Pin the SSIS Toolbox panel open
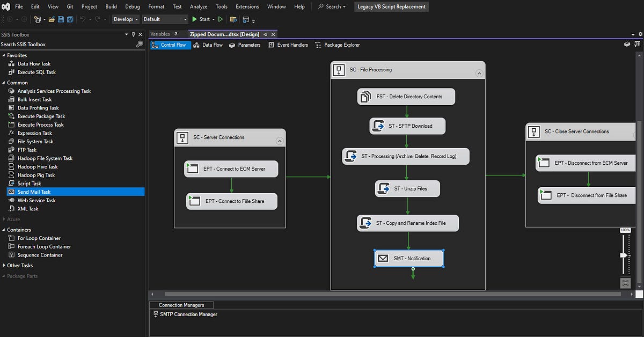Viewport: 644px width, 337px height. coord(132,34)
